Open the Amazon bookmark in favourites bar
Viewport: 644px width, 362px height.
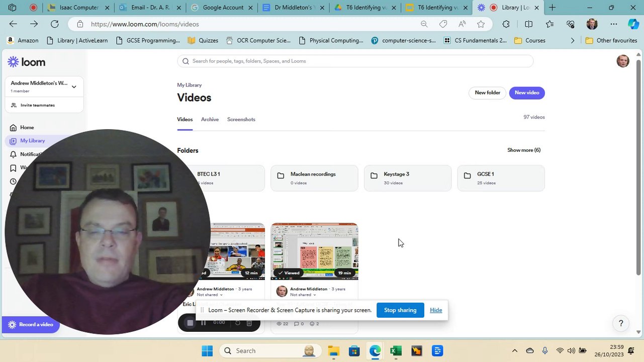tap(23, 41)
